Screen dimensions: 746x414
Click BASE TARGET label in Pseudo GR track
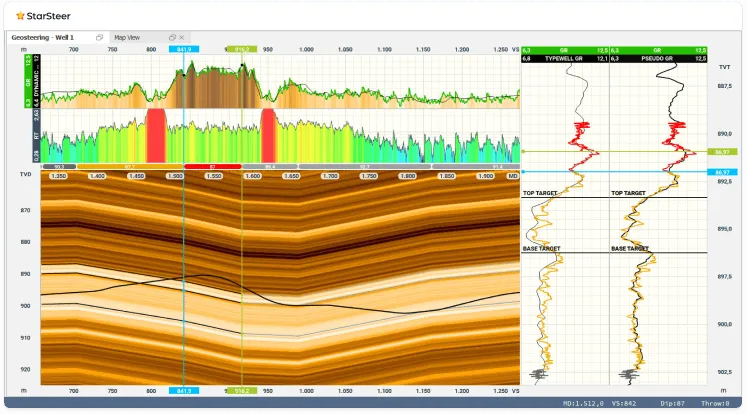pyautogui.click(x=630, y=249)
